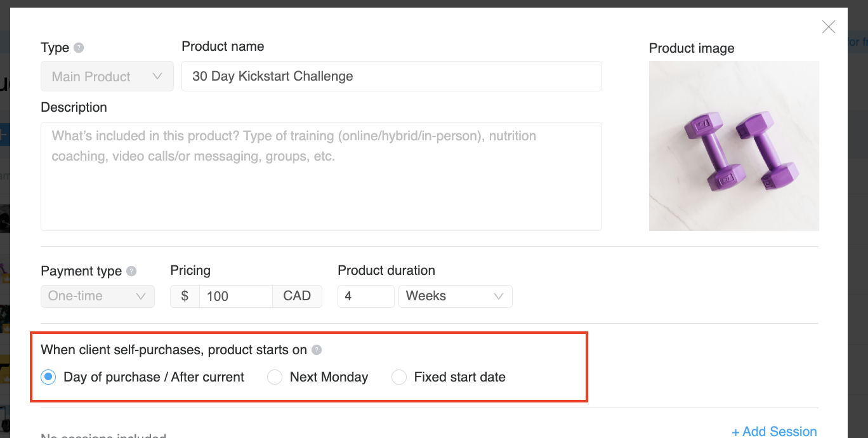The height and width of the screenshot is (438, 868).
Task: Select the 'Next Monday' radio button
Action: 275,377
